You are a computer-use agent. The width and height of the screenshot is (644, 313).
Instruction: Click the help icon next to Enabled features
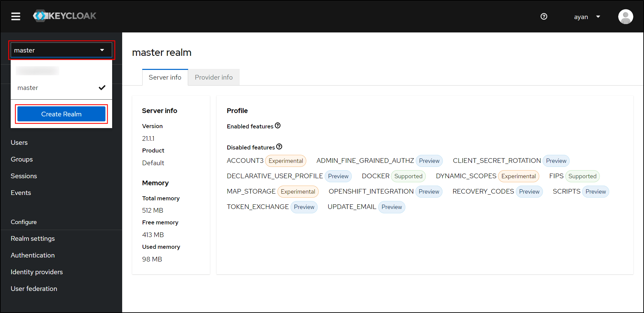pyautogui.click(x=278, y=125)
